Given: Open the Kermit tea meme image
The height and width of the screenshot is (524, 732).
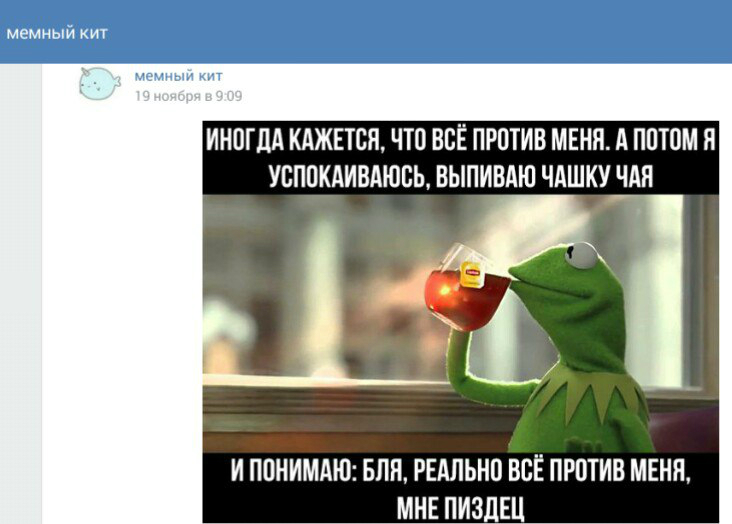Looking at the screenshot, I should click(460, 322).
